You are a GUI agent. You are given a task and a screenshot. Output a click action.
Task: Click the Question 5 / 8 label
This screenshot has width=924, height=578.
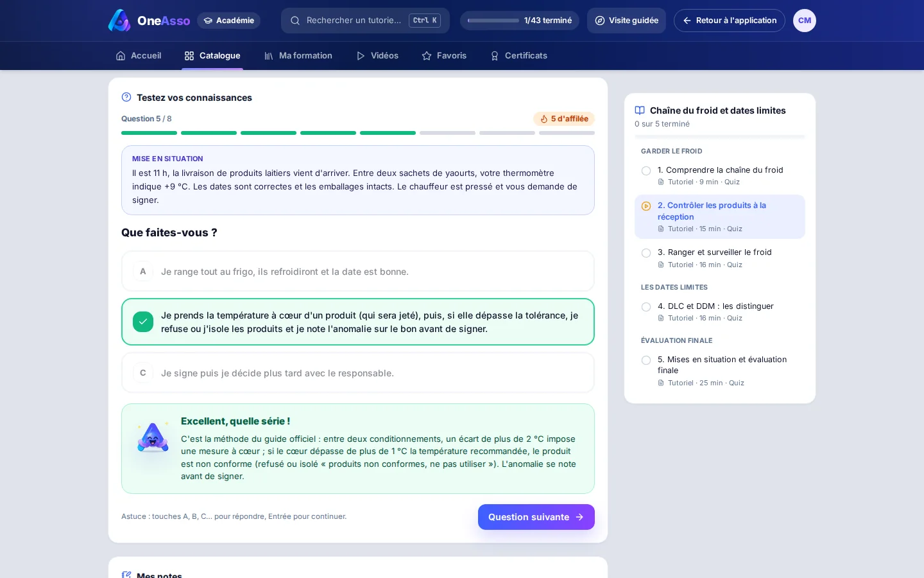point(146,119)
